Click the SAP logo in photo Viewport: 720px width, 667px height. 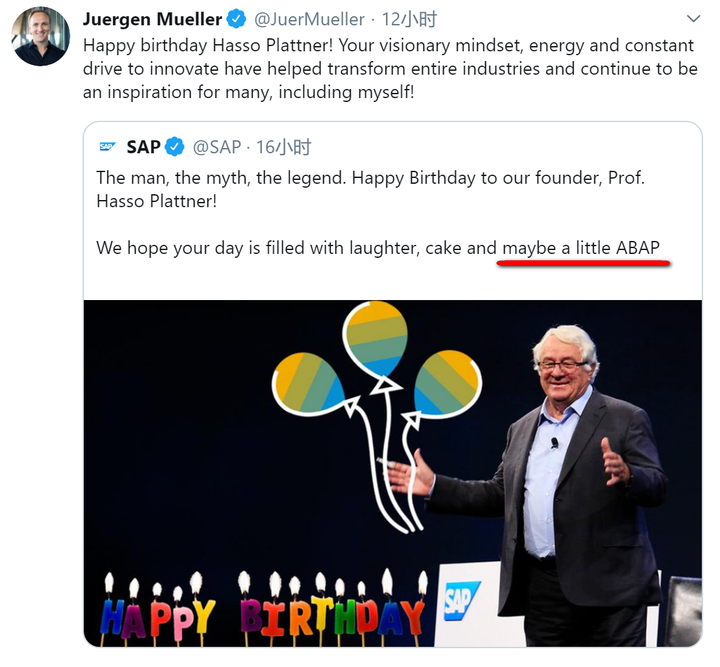coord(460,601)
